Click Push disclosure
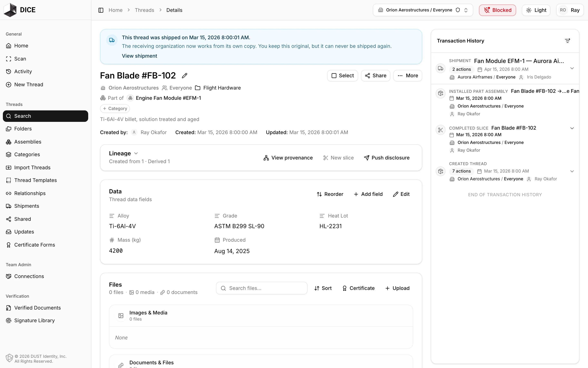 pos(386,158)
